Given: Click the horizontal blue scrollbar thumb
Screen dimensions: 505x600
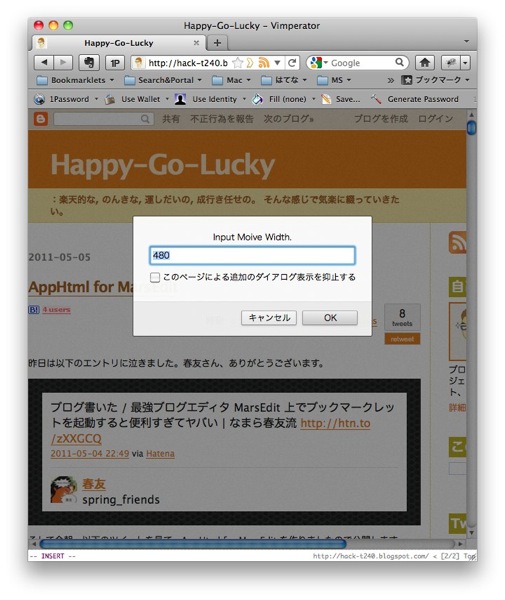Looking at the screenshot, I should [193, 543].
